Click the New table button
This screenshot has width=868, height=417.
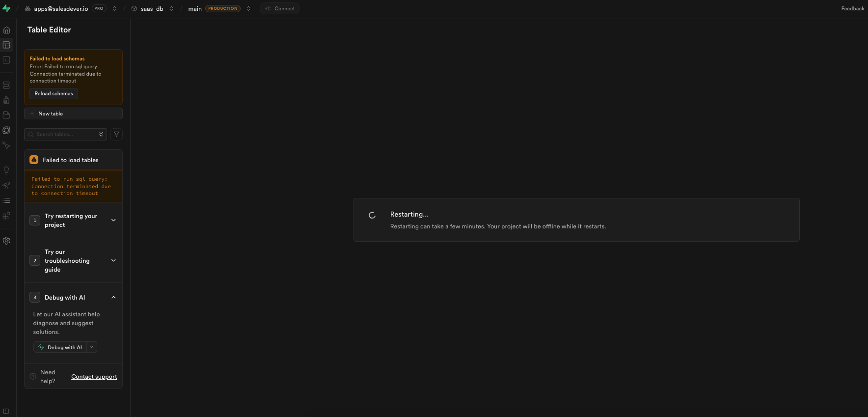tap(73, 113)
